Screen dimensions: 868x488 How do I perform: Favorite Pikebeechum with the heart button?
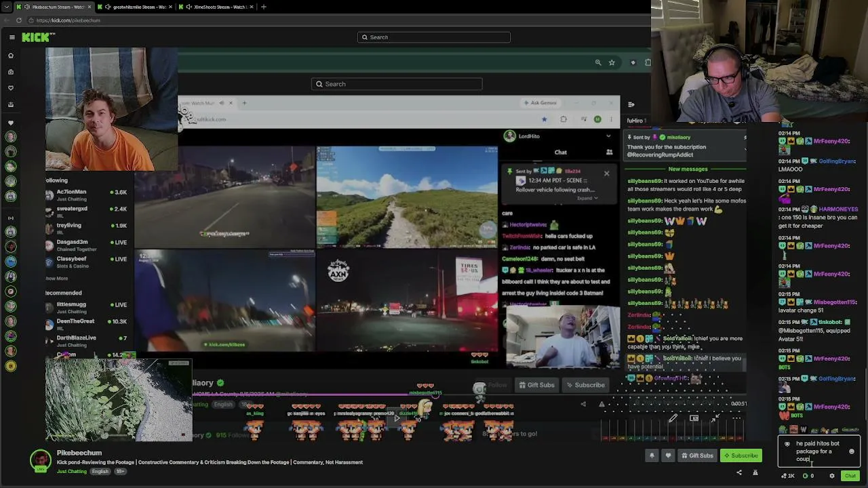tap(668, 455)
